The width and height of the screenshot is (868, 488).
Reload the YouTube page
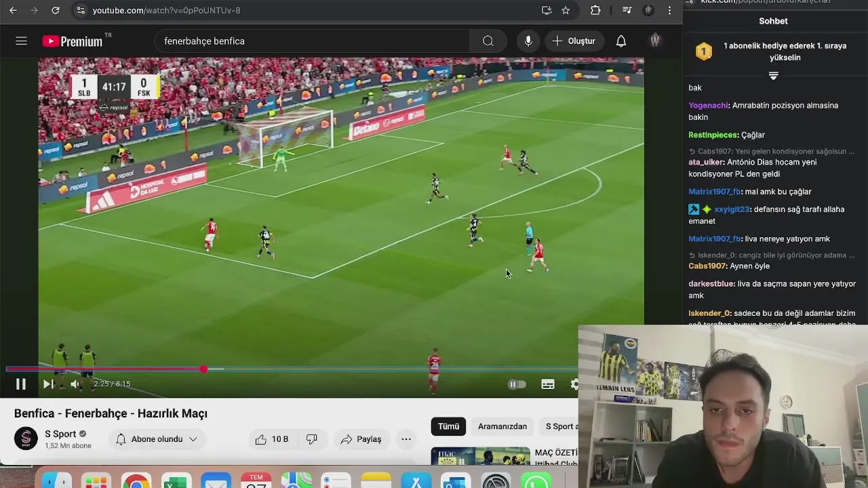[x=56, y=10]
